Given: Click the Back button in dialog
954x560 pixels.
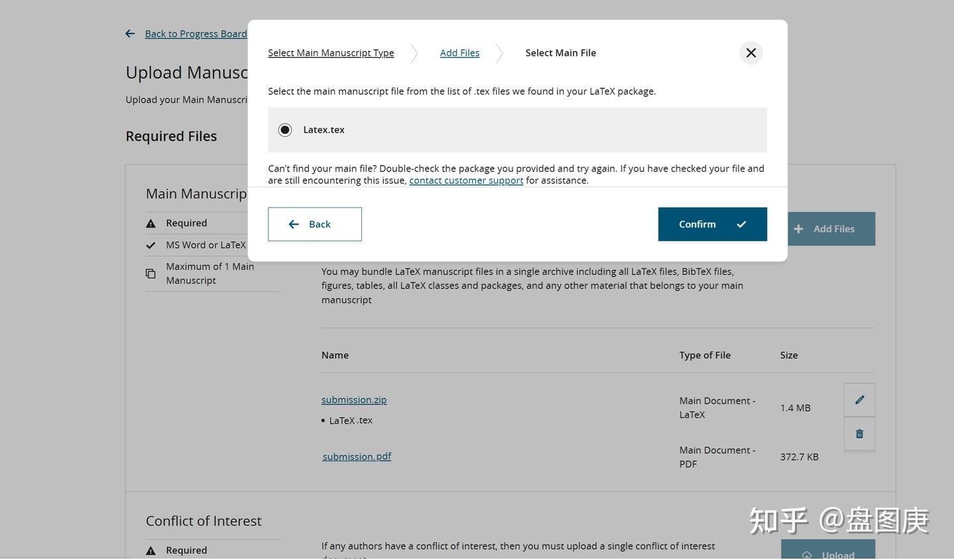Looking at the screenshot, I should click(x=314, y=225).
